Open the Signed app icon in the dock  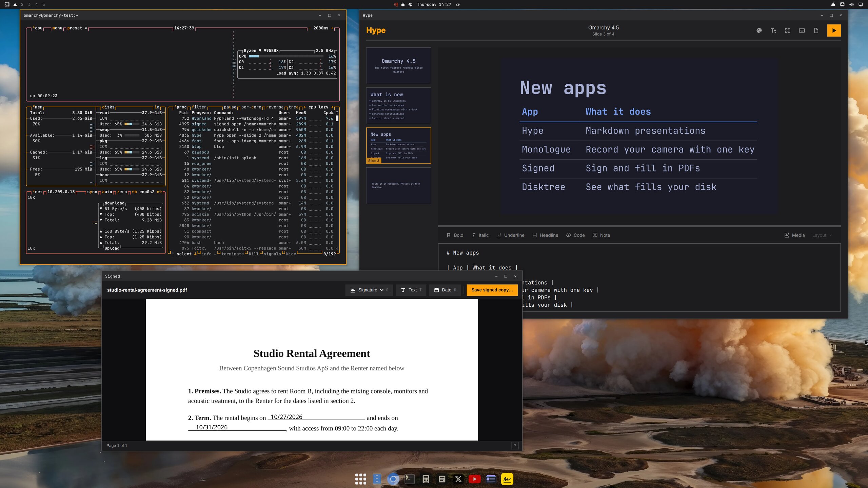coord(507,479)
